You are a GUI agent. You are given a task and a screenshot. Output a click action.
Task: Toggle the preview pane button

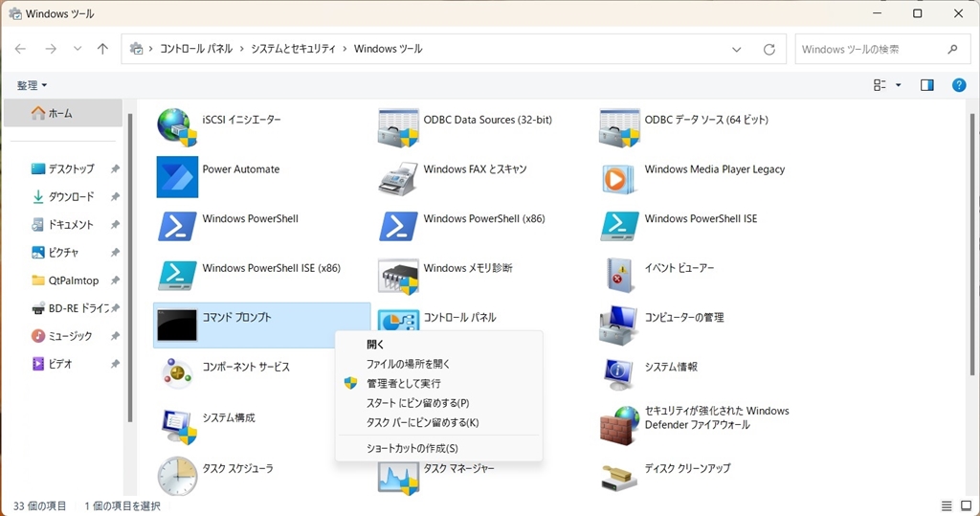[926, 85]
